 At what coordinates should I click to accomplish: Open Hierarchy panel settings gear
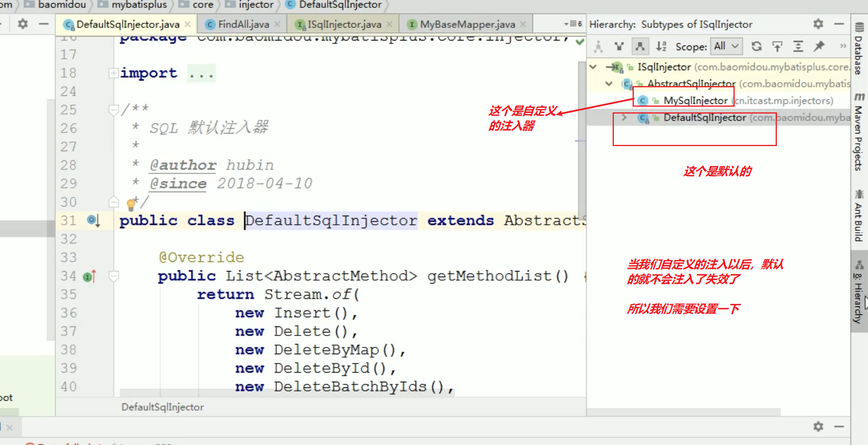(x=818, y=24)
